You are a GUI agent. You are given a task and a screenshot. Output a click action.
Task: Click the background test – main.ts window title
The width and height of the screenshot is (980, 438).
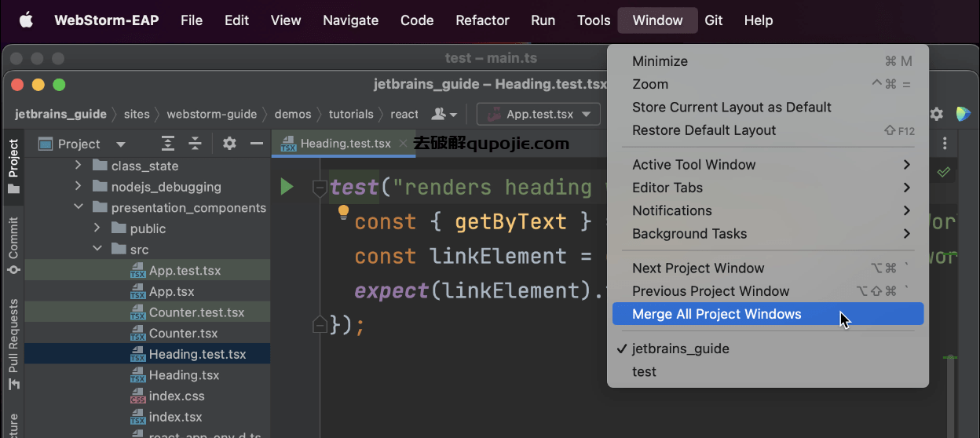pos(491,58)
